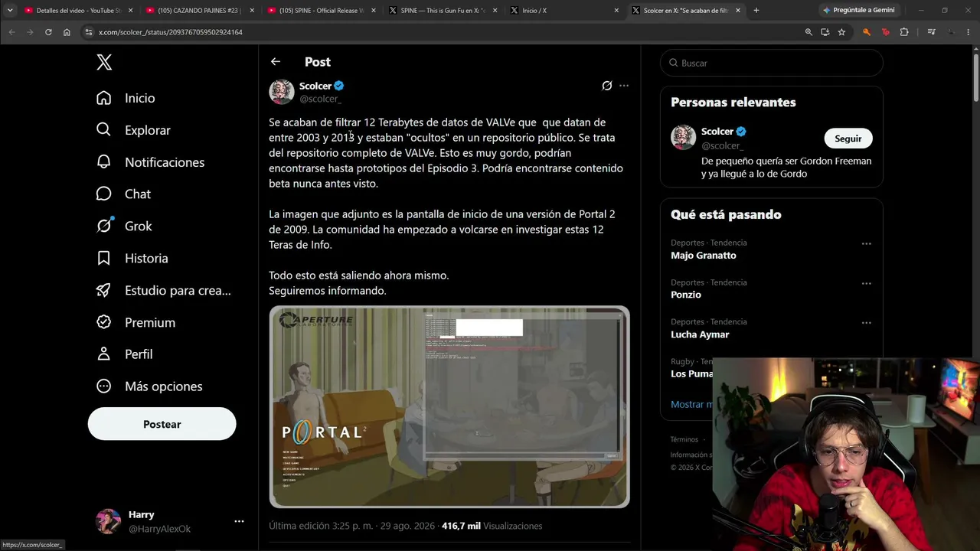Click the zoom magnifier in address bar
Screen dimensions: 980x551
point(808,32)
